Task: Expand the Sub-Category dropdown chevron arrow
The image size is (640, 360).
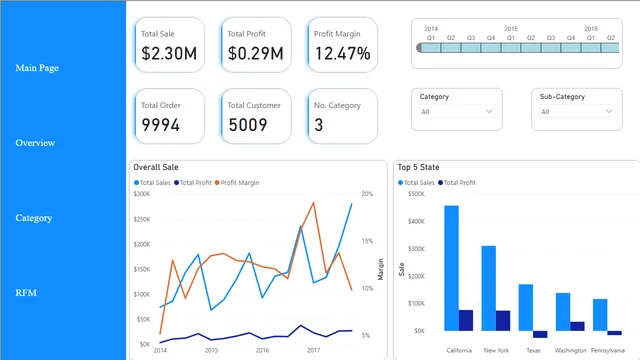Action: (x=609, y=111)
